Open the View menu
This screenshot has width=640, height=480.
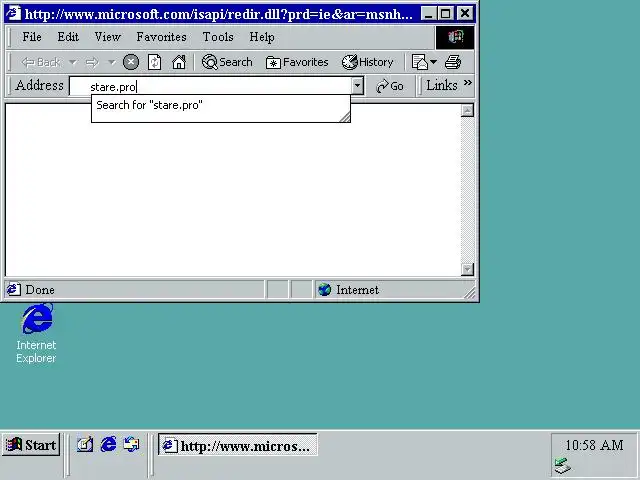pyautogui.click(x=107, y=37)
